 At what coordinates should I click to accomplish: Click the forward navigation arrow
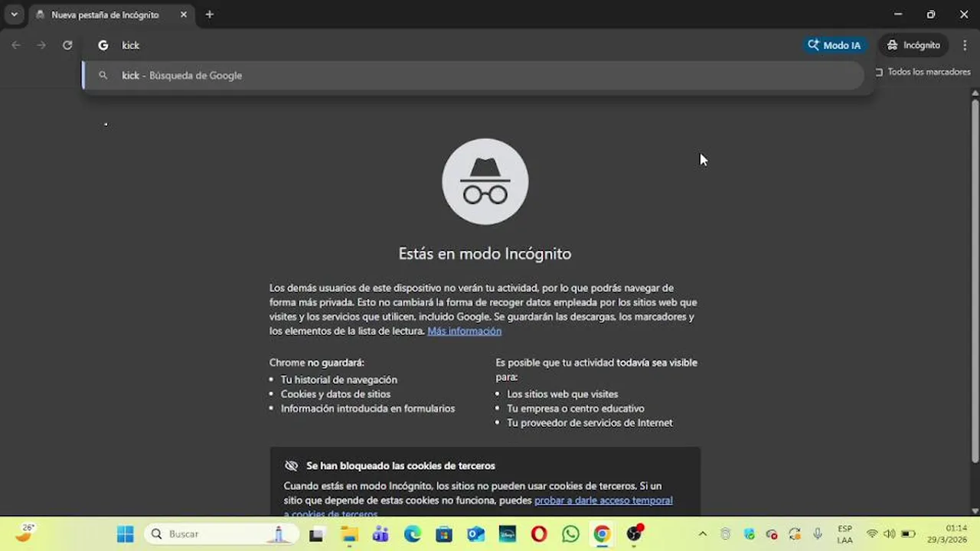(41, 45)
